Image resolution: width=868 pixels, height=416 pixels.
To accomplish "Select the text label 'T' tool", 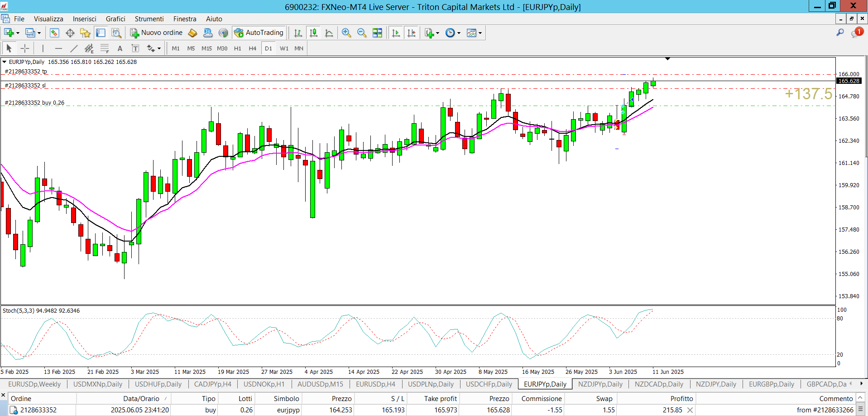I will pos(135,48).
